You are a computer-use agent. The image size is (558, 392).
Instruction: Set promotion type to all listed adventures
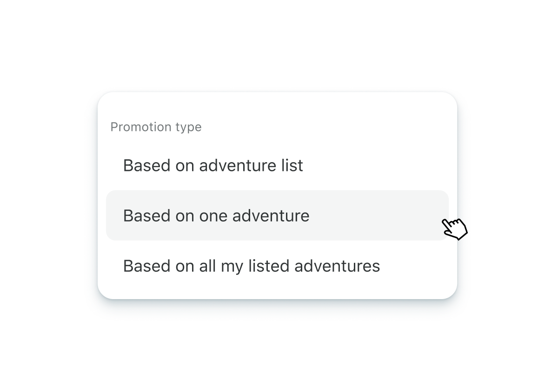coord(252,266)
